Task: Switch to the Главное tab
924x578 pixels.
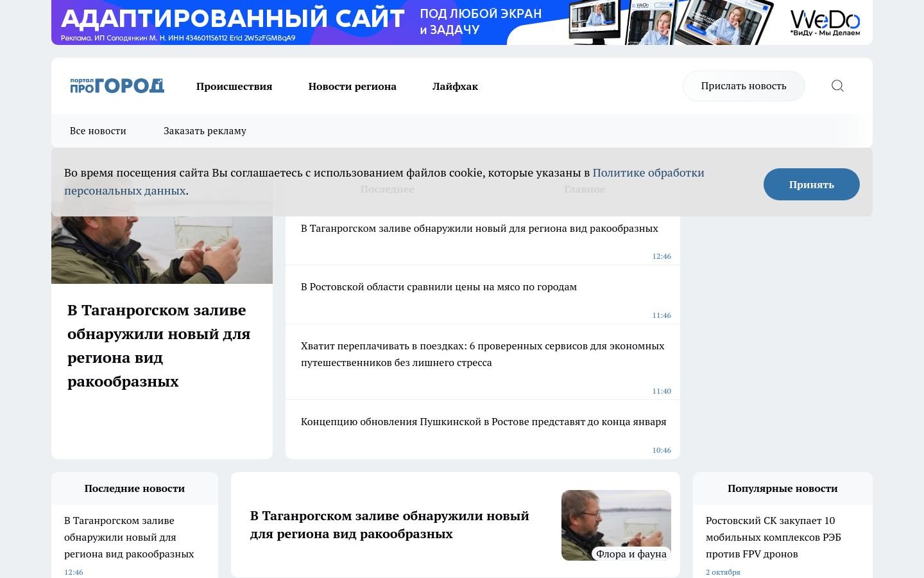Action: click(585, 189)
